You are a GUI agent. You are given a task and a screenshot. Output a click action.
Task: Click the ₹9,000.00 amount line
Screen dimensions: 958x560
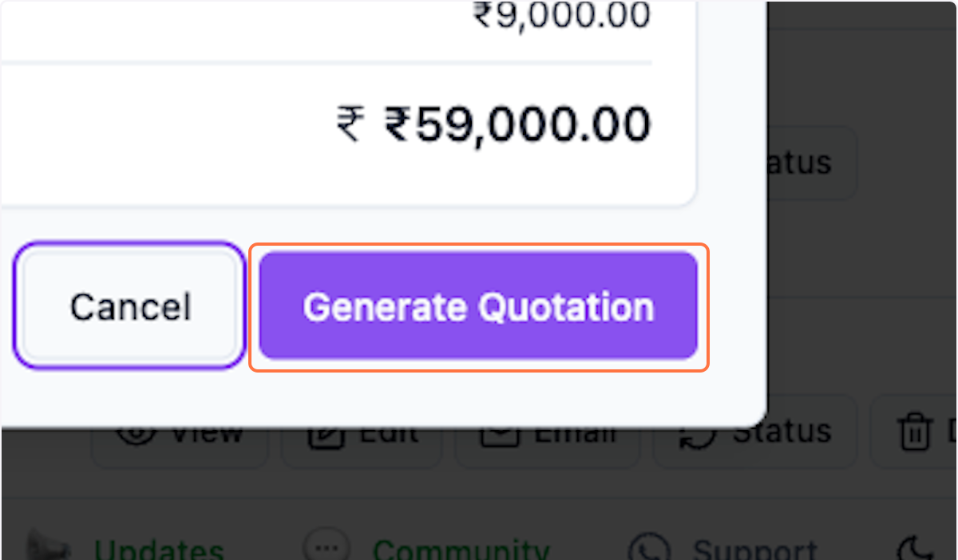pos(562,15)
